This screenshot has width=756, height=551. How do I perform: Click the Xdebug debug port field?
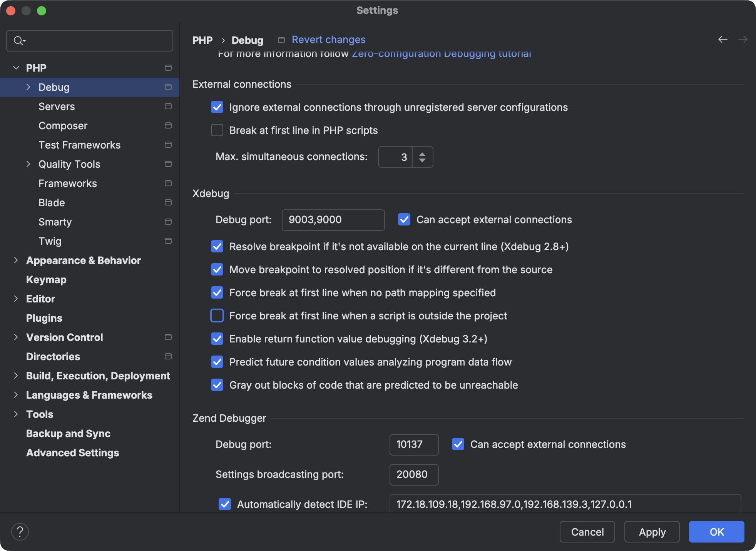coord(333,220)
